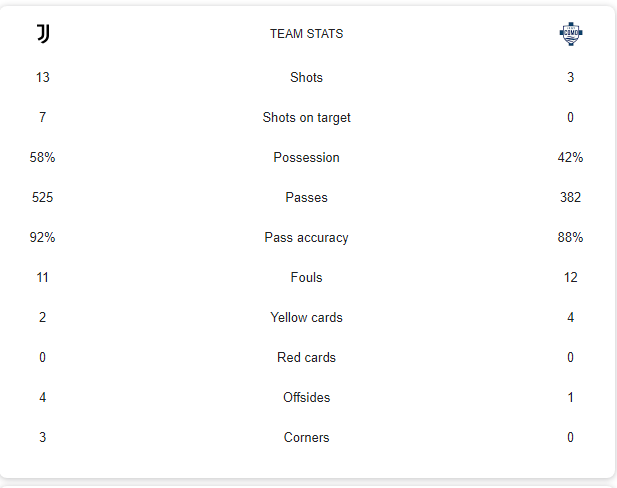Click the Como team crest icon

click(x=571, y=34)
